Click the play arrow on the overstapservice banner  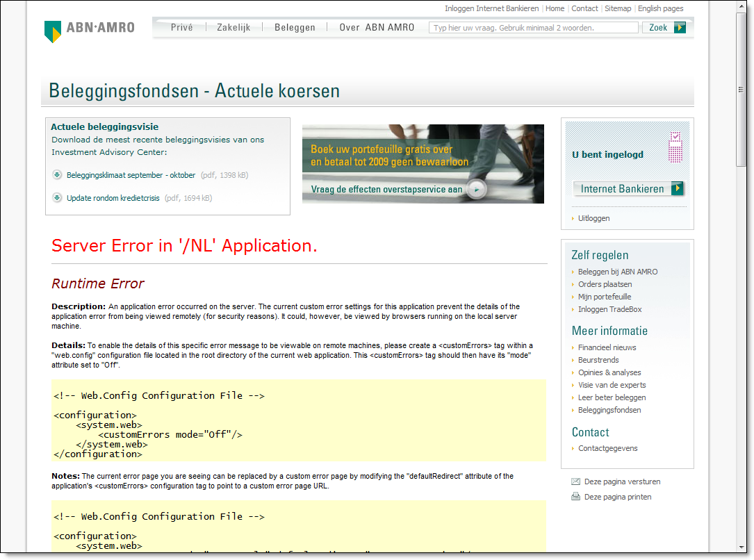(x=477, y=190)
